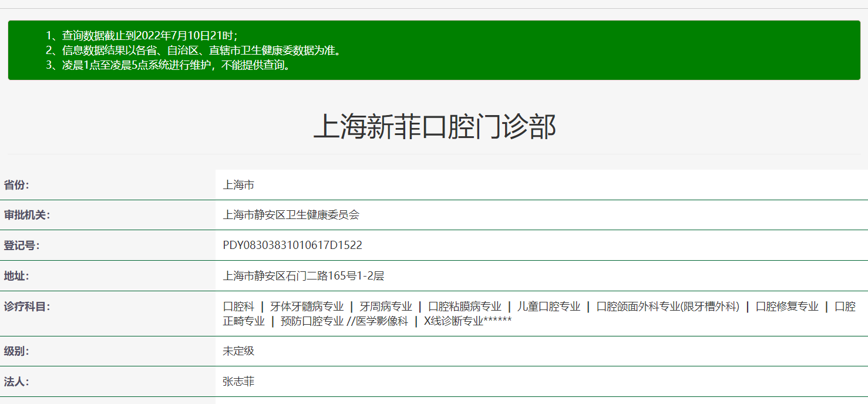
Task: Select the label 审批机关
Action: pyautogui.click(x=27, y=215)
